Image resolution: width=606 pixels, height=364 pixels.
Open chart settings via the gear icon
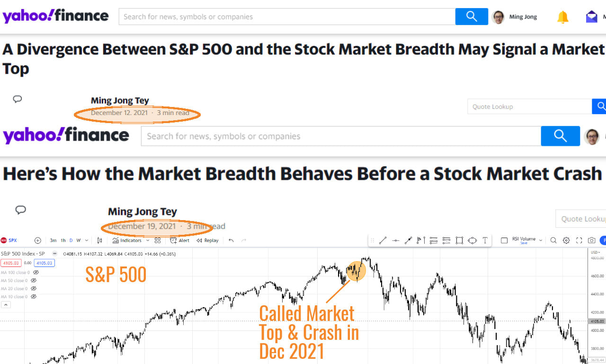(x=566, y=240)
